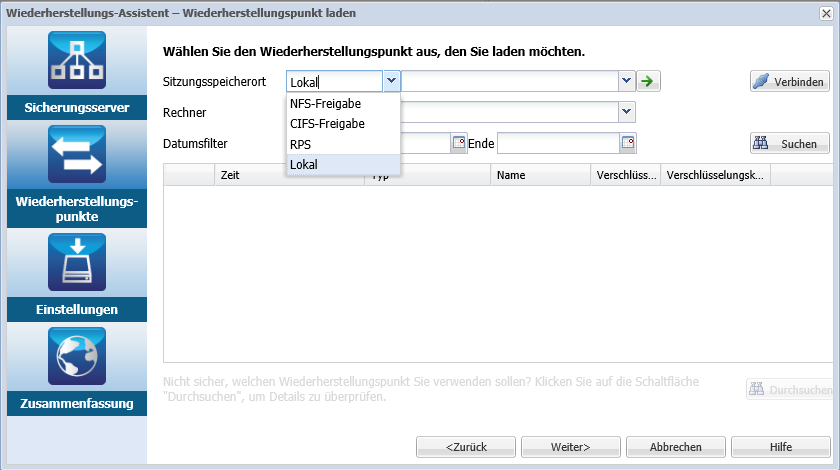Click the Verschlüss... column header
840x470 pixels.
pos(626,175)
